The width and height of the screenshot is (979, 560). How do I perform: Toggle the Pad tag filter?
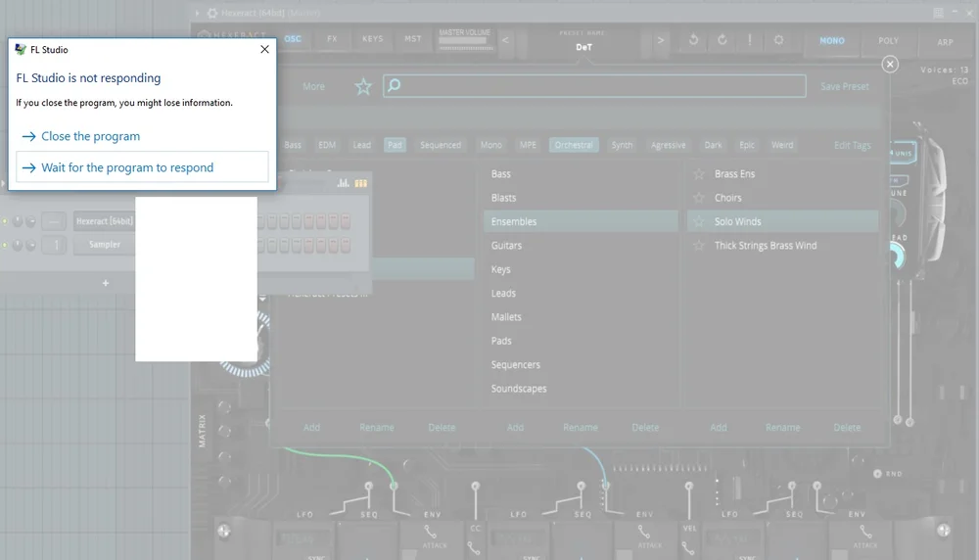(395, 145)
